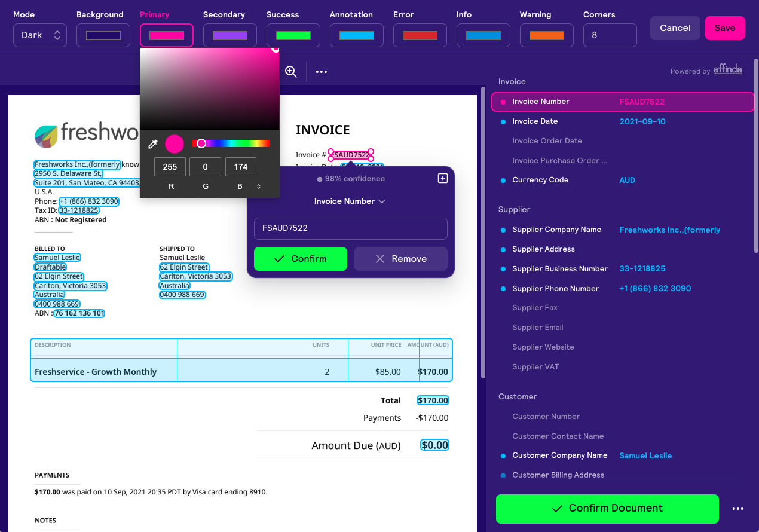
Task: Click the Total $170.00 annotation
Action: (433, 400)
